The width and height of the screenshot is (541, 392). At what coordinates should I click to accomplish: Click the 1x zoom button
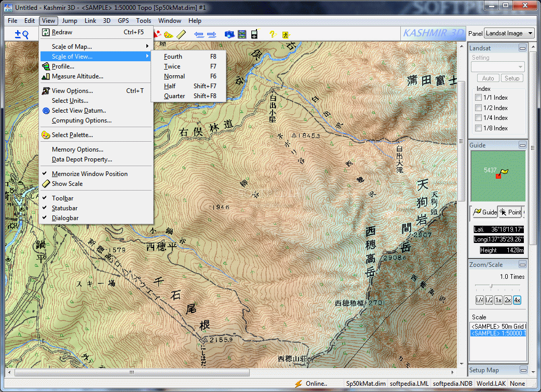498,300
